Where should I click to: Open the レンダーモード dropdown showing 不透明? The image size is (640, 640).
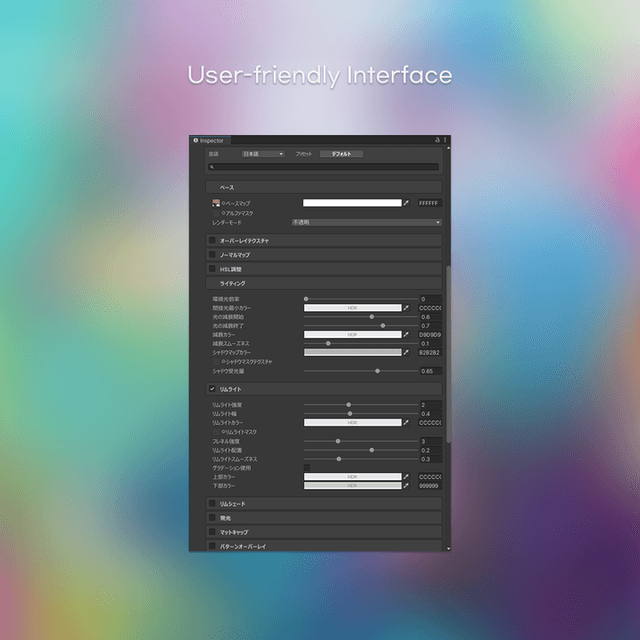(x=366, y=222)
